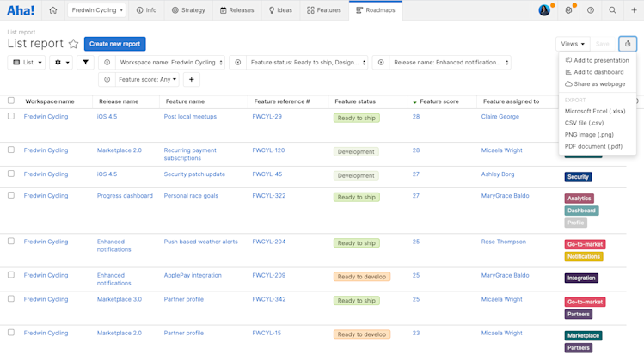The image size is (644, 355).
Task: Favorite the List report with the star
Action: click(73, 44)
